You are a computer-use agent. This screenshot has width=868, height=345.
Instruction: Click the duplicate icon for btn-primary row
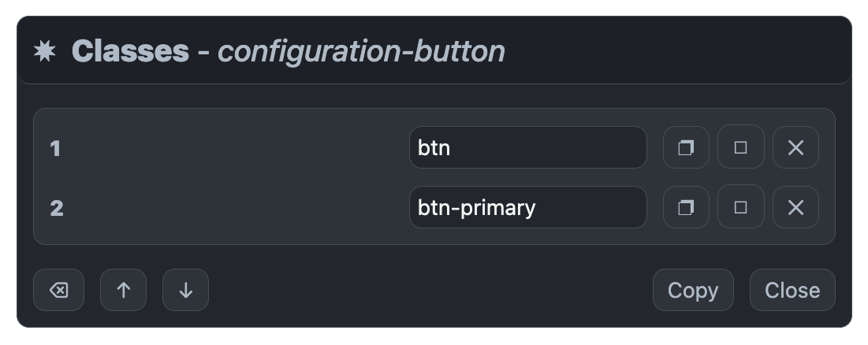coord(686,207)
